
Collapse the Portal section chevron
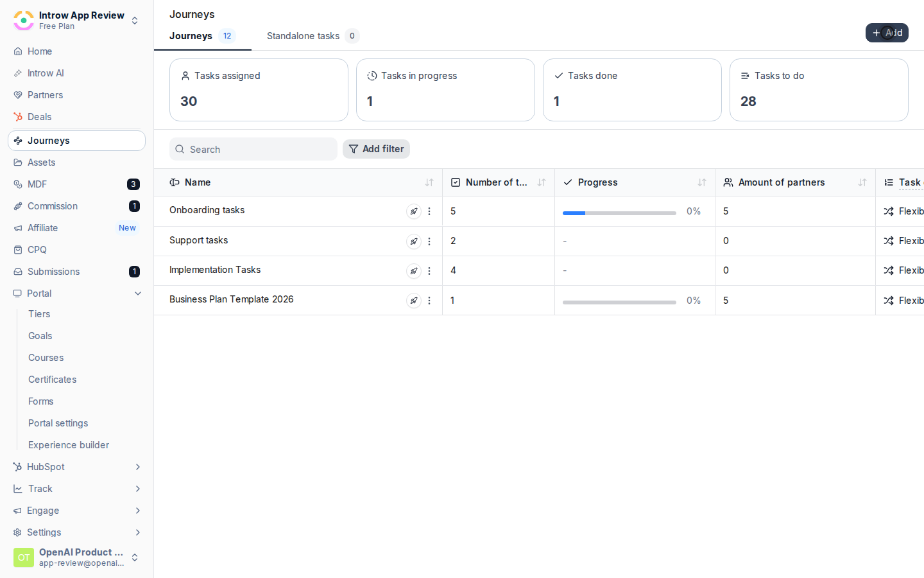coord(138,293)
